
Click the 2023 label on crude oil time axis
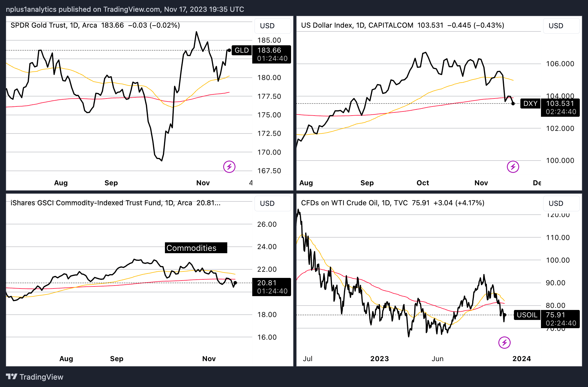click(x=379, y=359)
